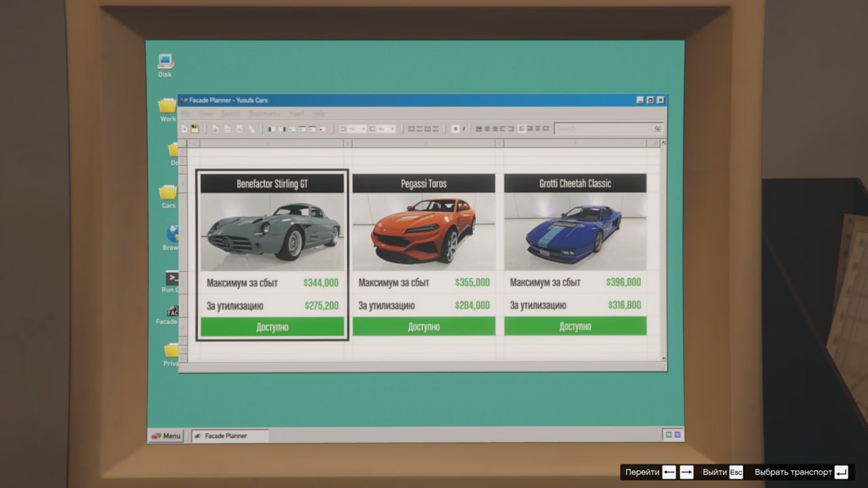The image size is (868, 488).
Task: Click the left arrow Перейти key hint
Action: (x=669, y=473)
